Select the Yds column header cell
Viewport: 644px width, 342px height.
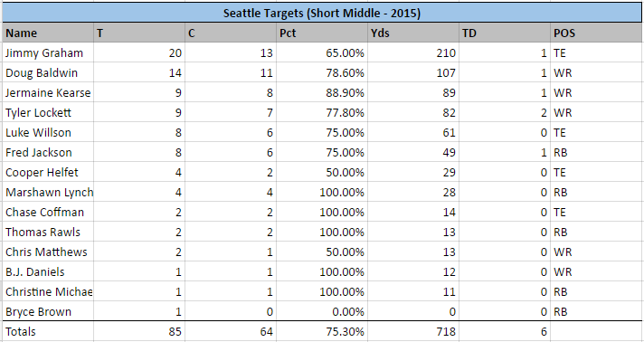[x=413, y=33]
